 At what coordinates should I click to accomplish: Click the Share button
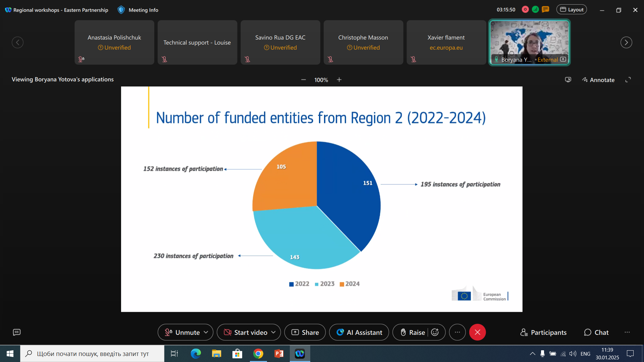[305, 332]
